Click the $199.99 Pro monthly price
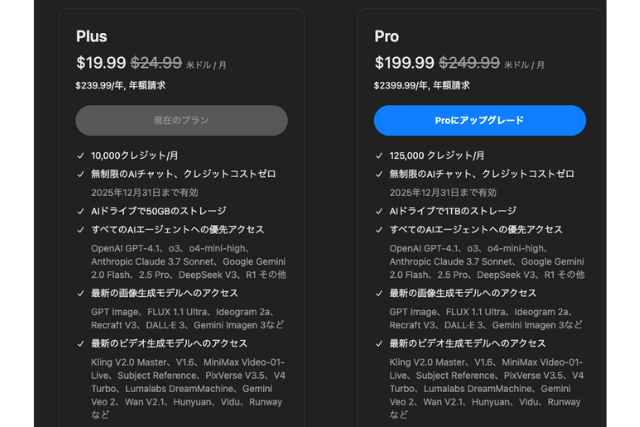 (404, 63)
